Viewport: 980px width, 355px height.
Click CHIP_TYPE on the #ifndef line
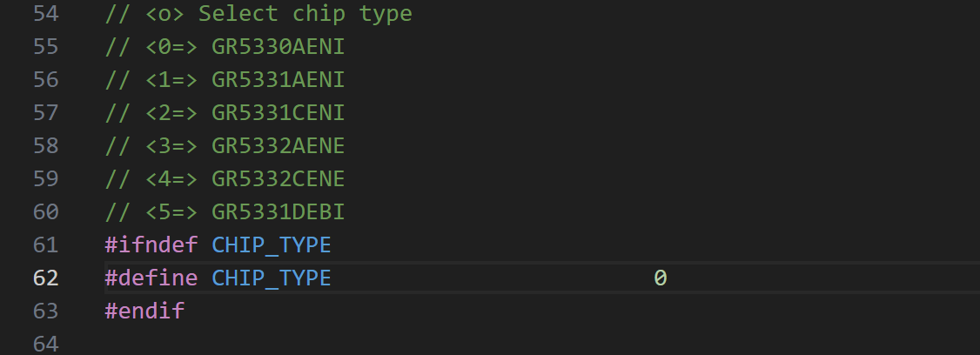click(x=272, y=245)
